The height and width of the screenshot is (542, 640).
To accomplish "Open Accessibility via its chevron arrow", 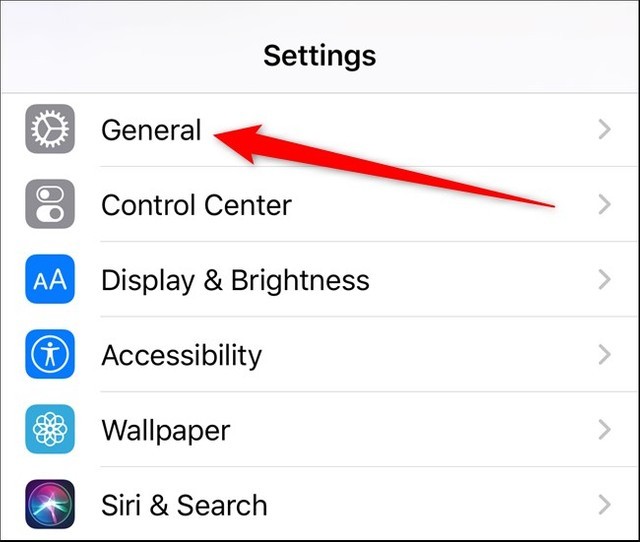I will click(x=604, y=355).
